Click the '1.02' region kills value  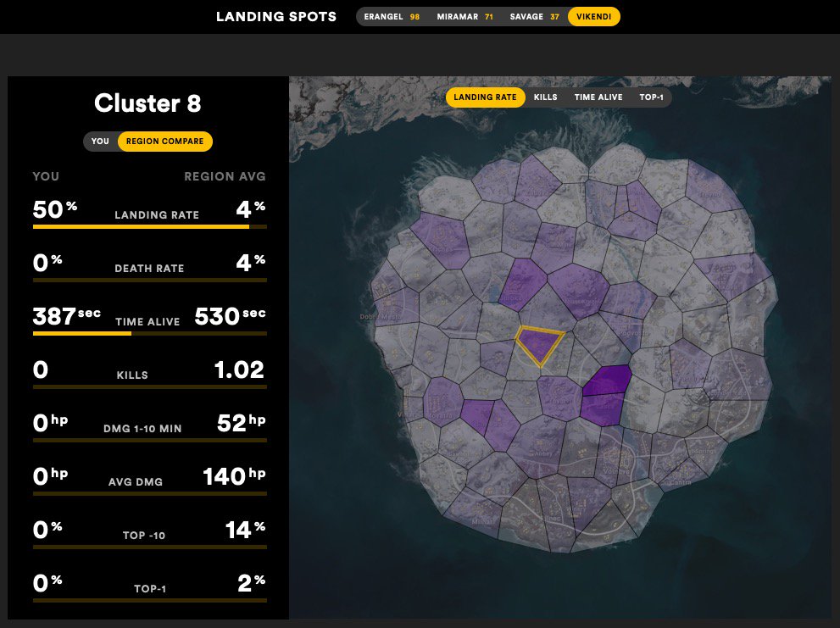[240, 370]
